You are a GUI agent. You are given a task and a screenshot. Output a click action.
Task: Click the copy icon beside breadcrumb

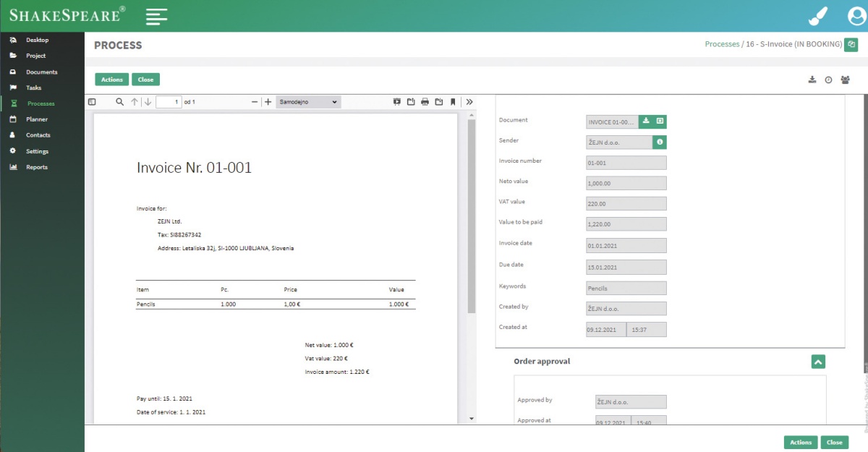pyautogui.click(x=851, y=44)
